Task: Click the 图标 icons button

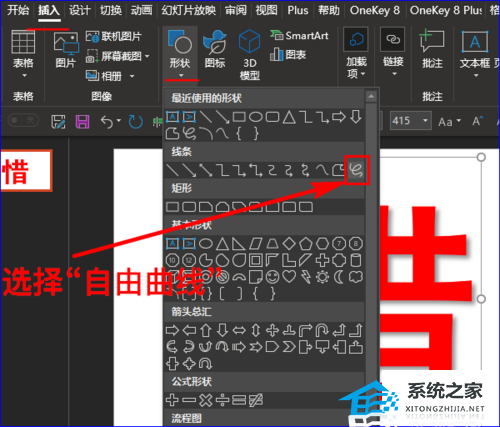Action: point(215,49)
